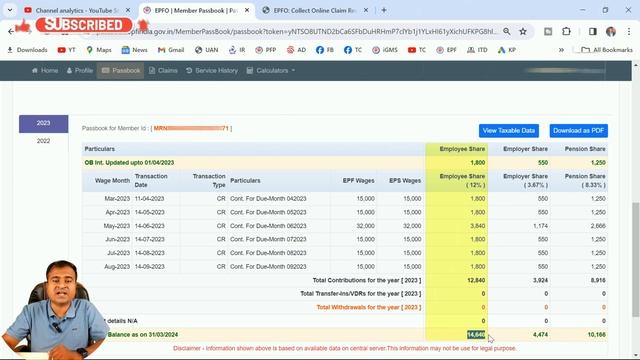
Task: Open Chrome three-dot menu
Action: [x=629, y=31]
